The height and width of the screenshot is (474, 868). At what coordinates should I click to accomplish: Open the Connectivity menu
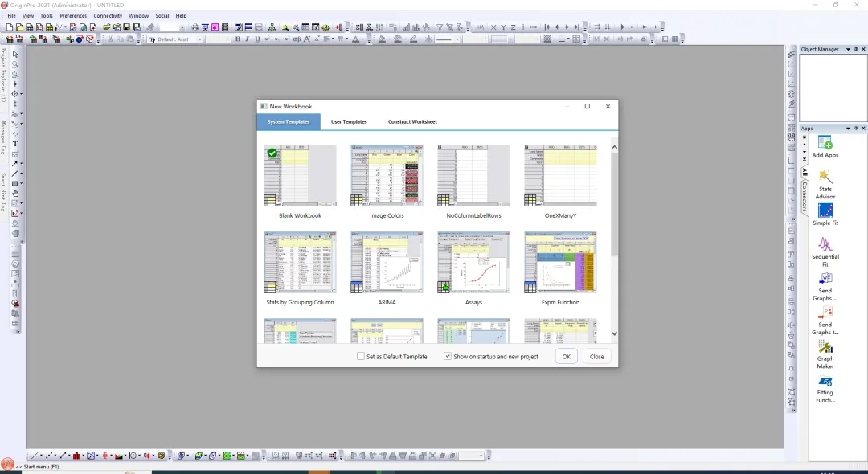pyautogui.click(x=108, y=15)
